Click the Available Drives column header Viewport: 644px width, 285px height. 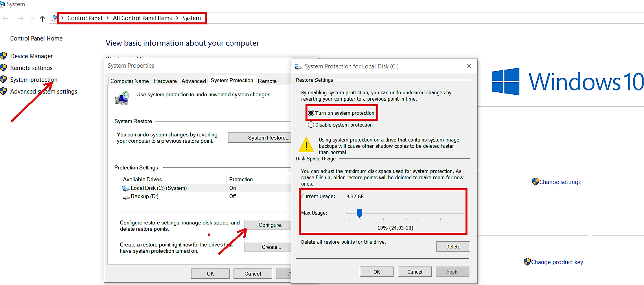click(x=173, y=179)
